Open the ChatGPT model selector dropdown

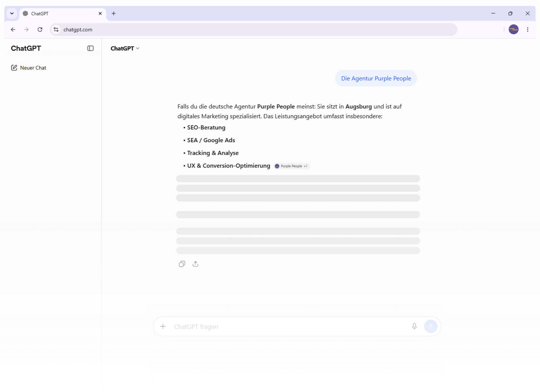[125, 48]
